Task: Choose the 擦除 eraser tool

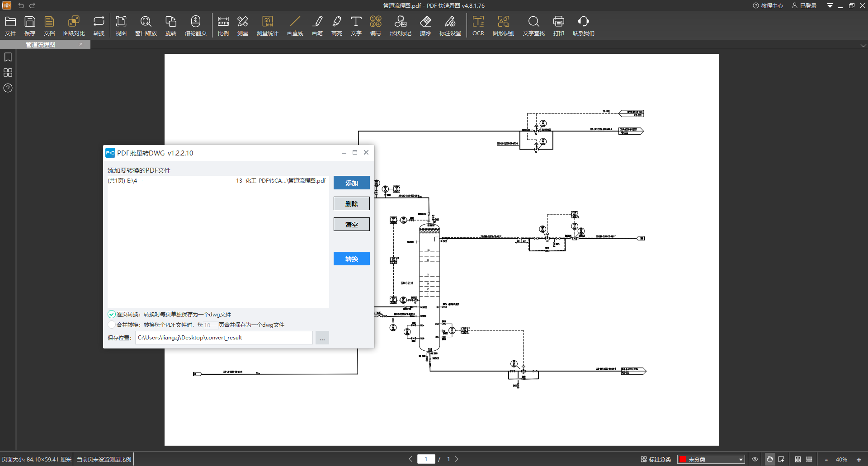Action: pos(425,25)
